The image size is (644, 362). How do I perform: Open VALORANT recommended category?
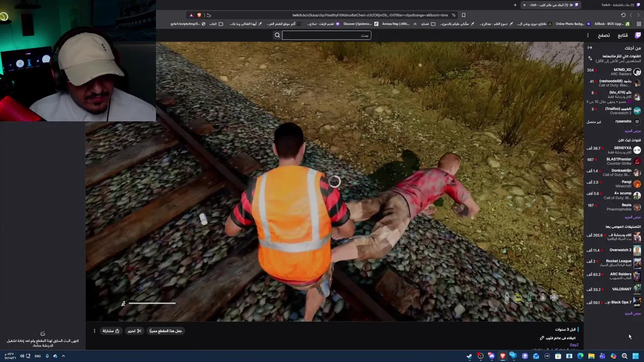(x=614, y=289)
